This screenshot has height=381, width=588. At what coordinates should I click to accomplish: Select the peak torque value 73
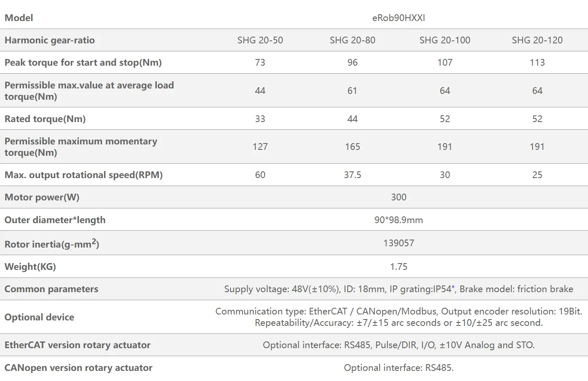coord(260,62)
